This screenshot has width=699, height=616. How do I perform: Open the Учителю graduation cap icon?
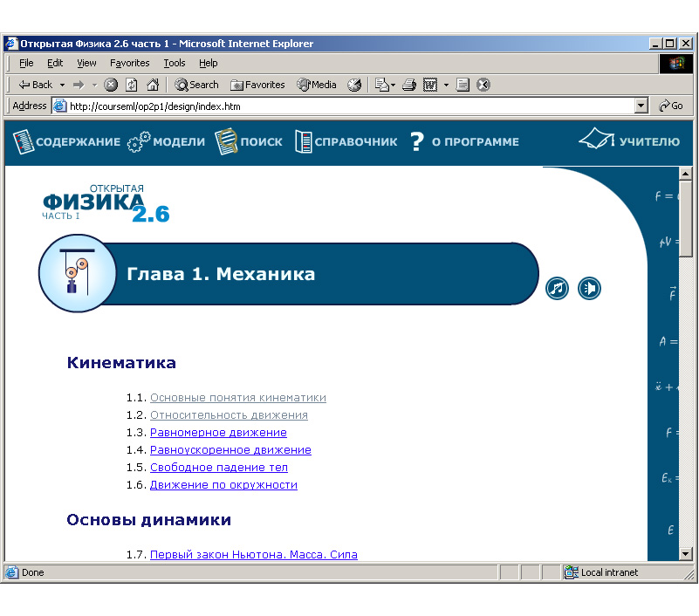click(596, 140)
